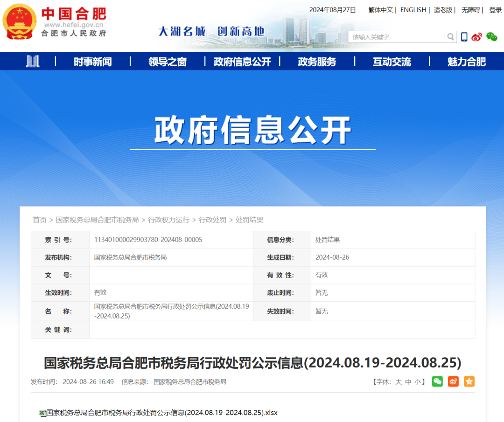Click the 文号 label cell
This screenshot has height=422, width=504.
(60, 275)
